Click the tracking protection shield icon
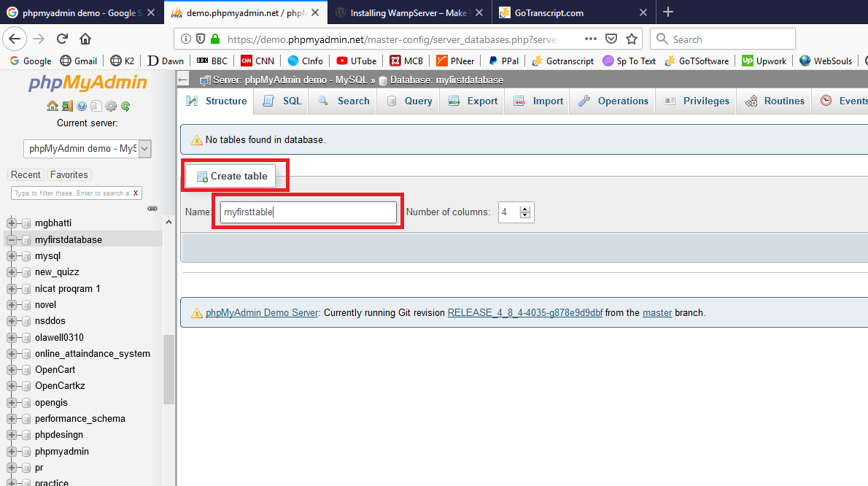 (x=198, y=39)
